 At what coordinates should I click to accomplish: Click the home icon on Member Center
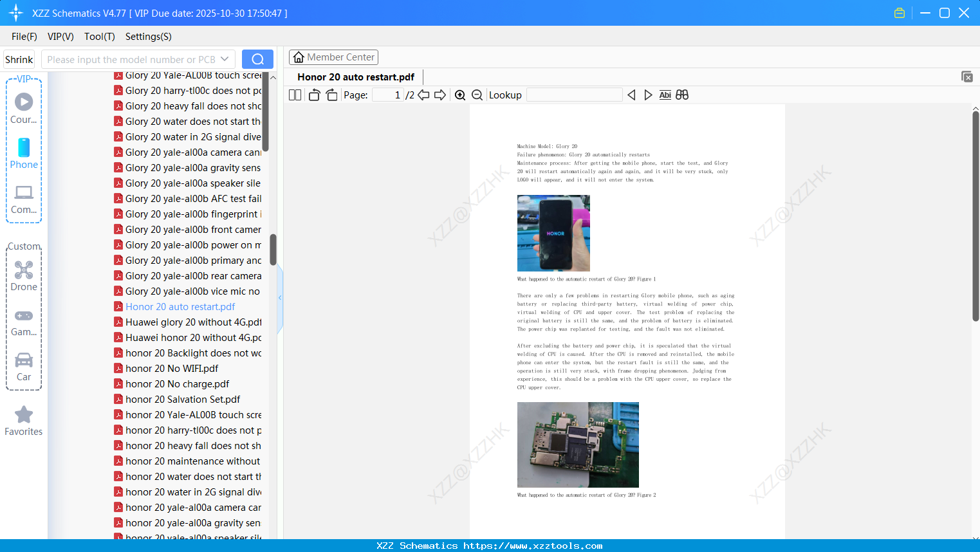point(299,57)
